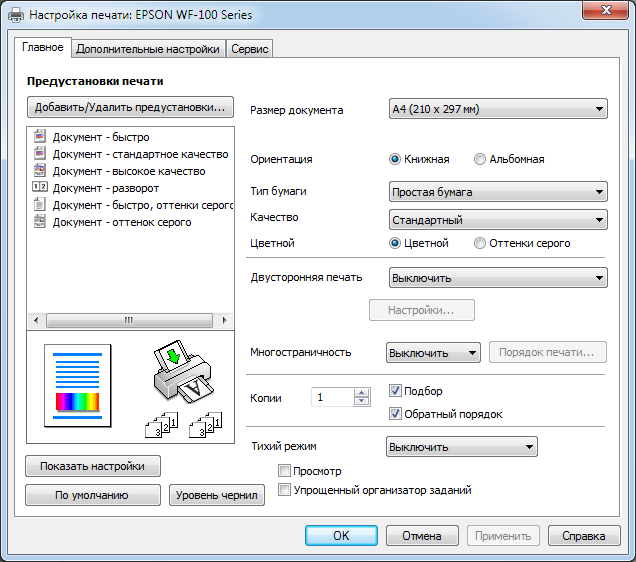Screen dimensions: 636x562
Task: Click icon beside 'Документ - быстро, оттенки серого'
Action: click(39, 205)
